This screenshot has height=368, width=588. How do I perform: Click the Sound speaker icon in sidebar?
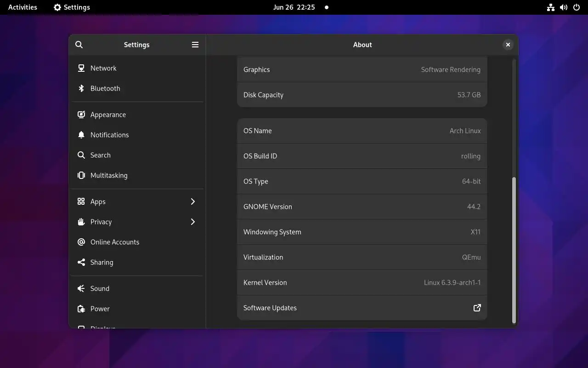(x=81, y=288)
